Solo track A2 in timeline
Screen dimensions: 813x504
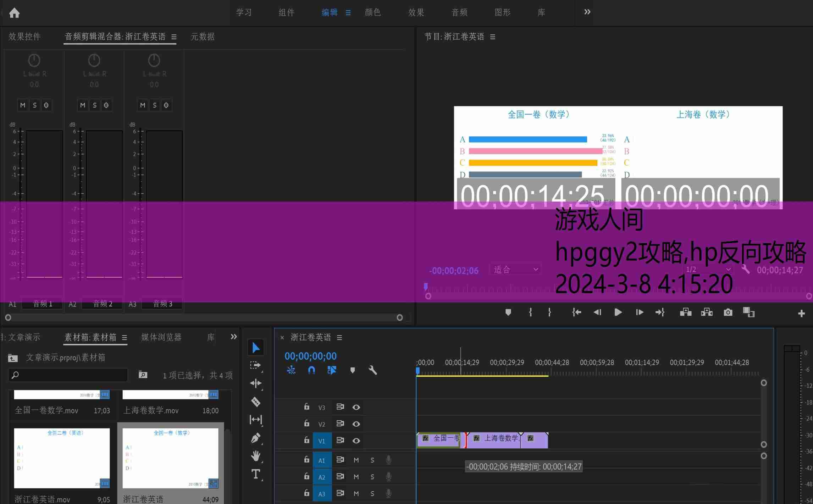point(372,477)
